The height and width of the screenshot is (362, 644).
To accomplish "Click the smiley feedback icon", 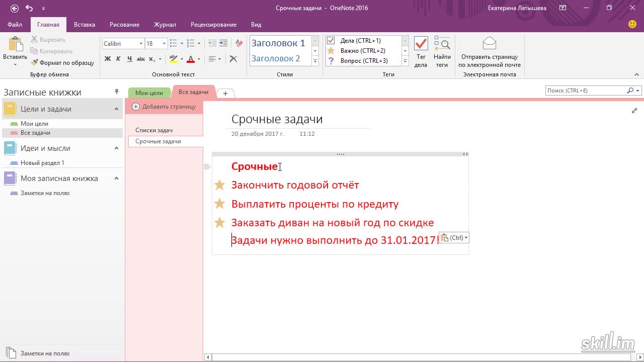I will click(x=632, y=24).
